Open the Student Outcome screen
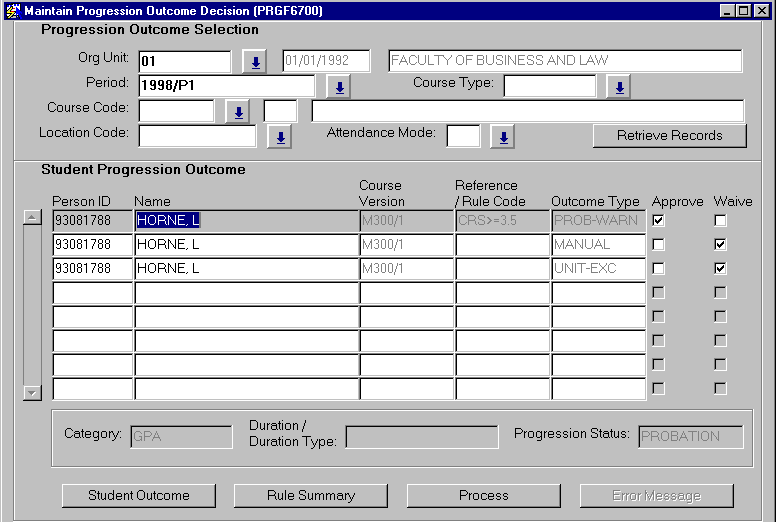This screenshot has width=776, height=522. click(x=138, y=496)
